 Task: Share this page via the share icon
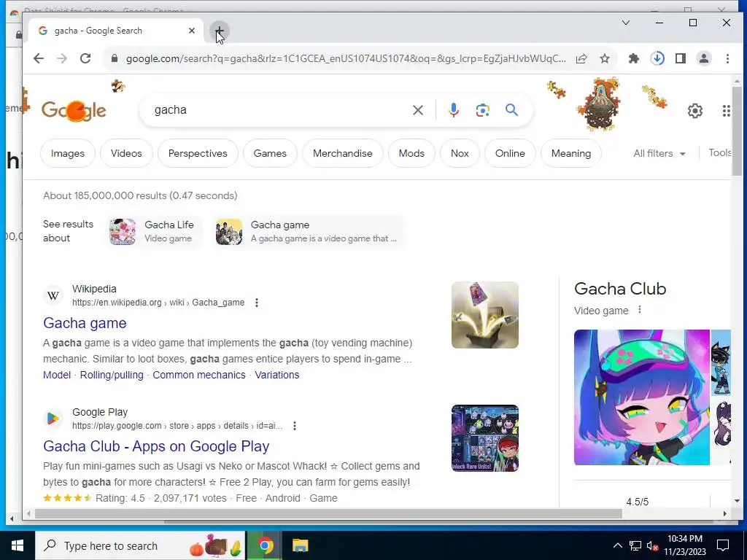(x=581, y=58)
